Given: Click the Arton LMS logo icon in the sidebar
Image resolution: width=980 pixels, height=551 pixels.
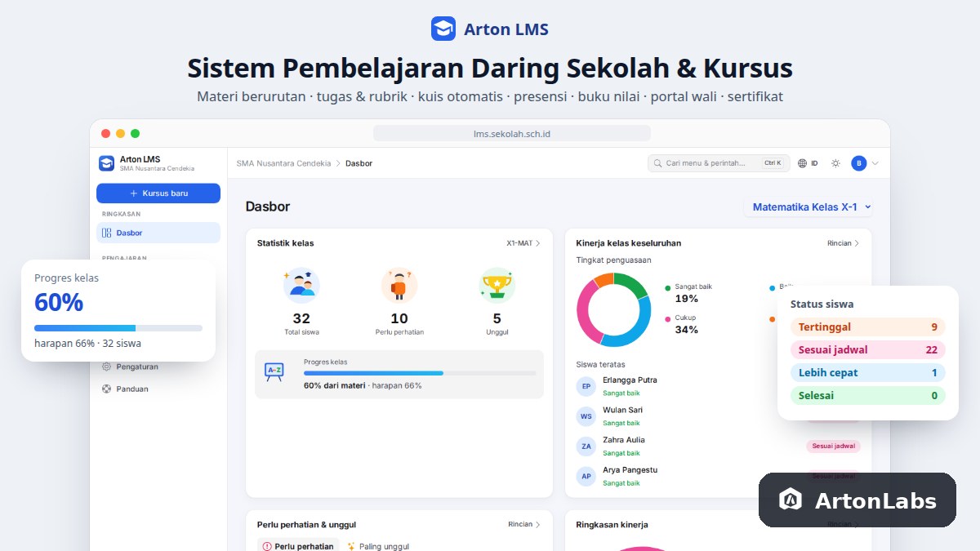Looking at the screenshot, I should tap(106, 163).
